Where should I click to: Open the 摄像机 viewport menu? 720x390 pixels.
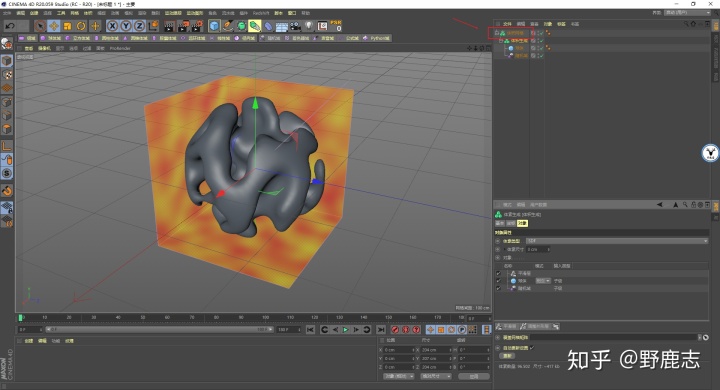pos(44,48)
